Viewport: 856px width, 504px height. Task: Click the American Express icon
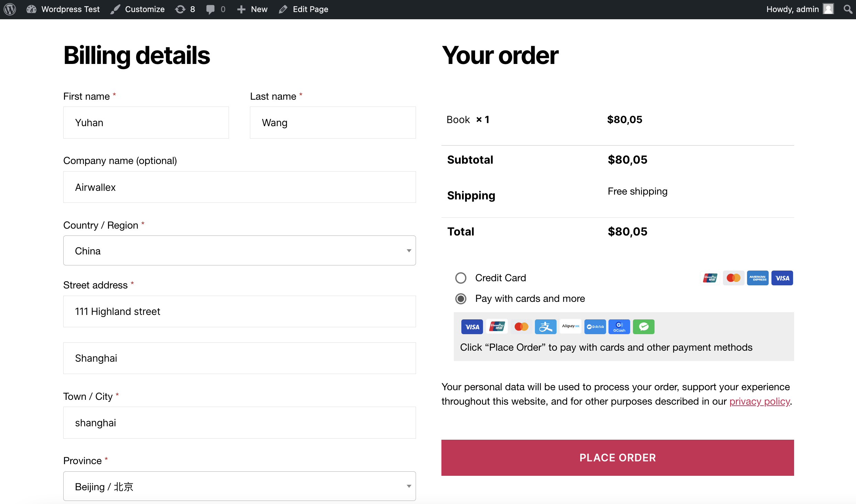pos(757,277)
